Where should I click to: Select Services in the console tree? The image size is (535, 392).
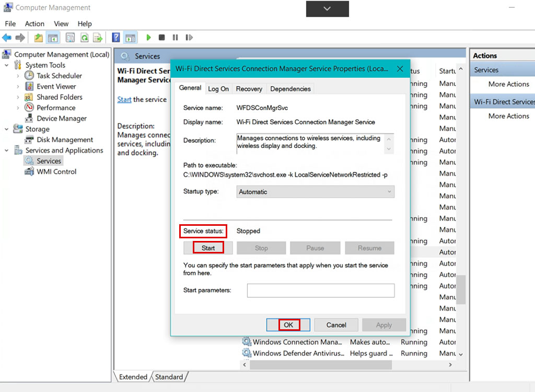(49, 161)
